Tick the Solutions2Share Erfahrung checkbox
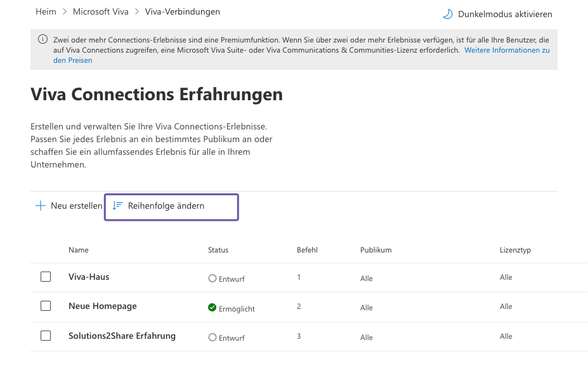The width and height of the screenshot is (588, 387). 46,336
